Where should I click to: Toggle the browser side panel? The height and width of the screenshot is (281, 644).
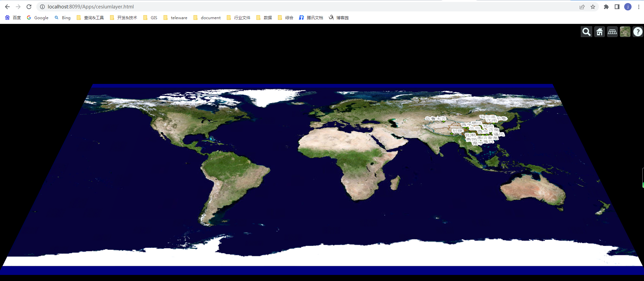coord(617,7)
